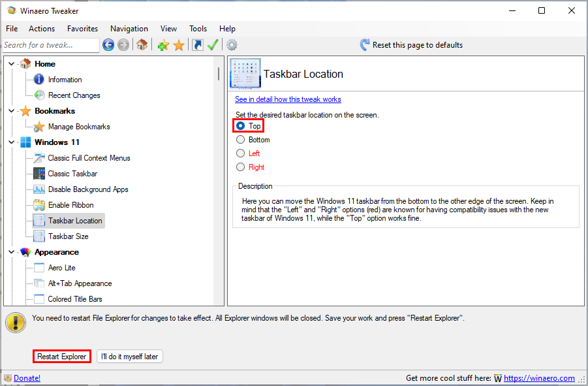Click the Alt+Tab Appearance icon

39,283
